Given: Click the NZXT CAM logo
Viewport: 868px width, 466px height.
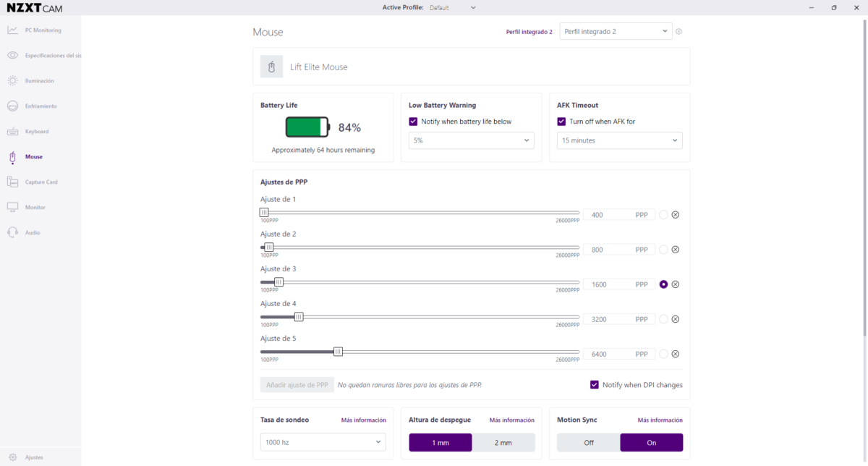Looking at the screenshot, I should (x=35, y=8).
